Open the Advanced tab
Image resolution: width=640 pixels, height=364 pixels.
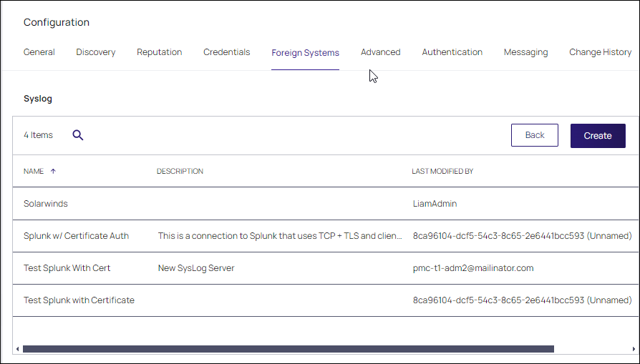(x=380, y=52)
